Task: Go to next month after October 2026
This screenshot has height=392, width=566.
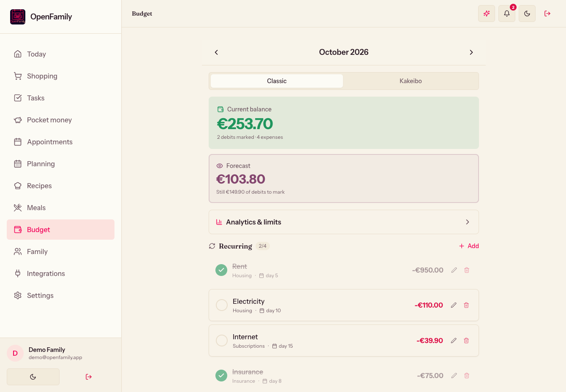Action: (471, 52)
